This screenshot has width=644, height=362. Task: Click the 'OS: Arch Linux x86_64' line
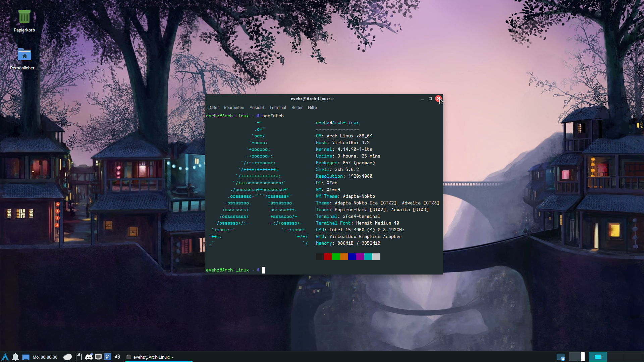[x=344, y=136]
